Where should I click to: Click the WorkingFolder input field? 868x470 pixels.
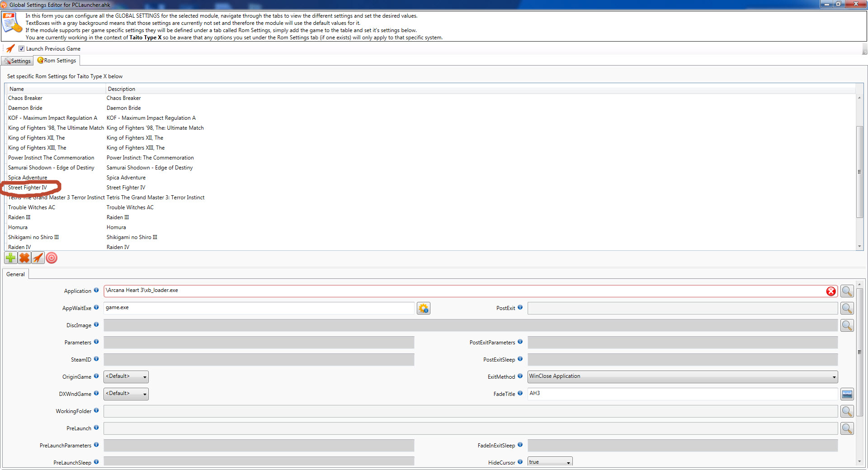[471, 411]
